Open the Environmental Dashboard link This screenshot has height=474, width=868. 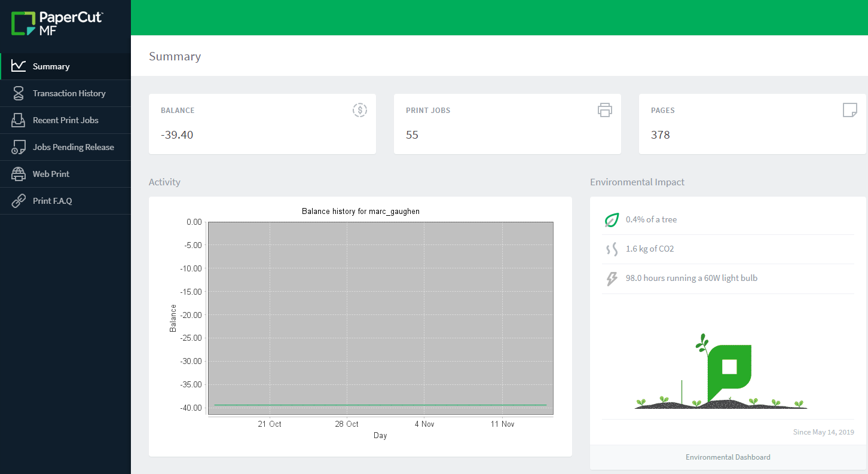point(728,457)
